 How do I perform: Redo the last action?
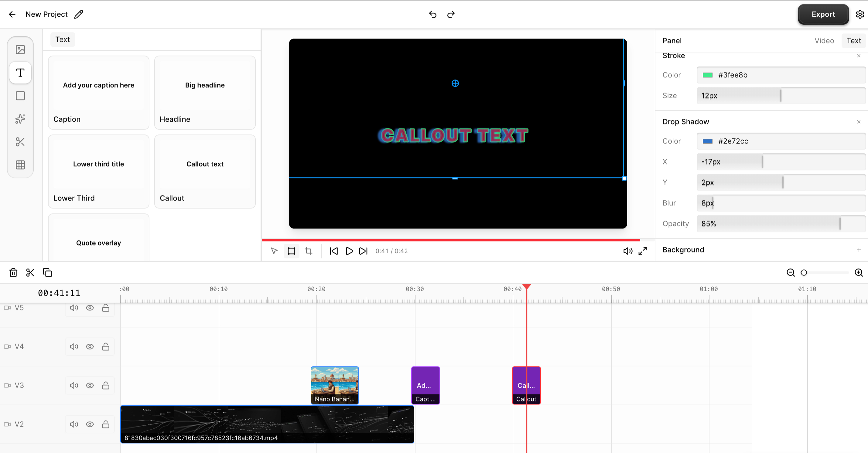coord(451,14)
